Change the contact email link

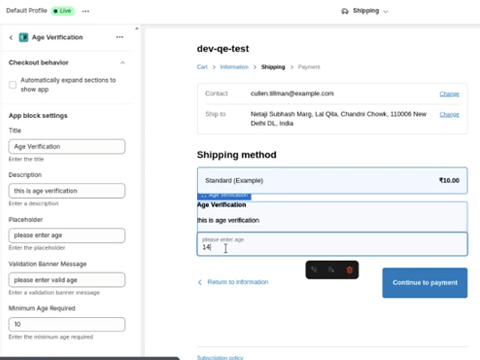click(449, 94)
